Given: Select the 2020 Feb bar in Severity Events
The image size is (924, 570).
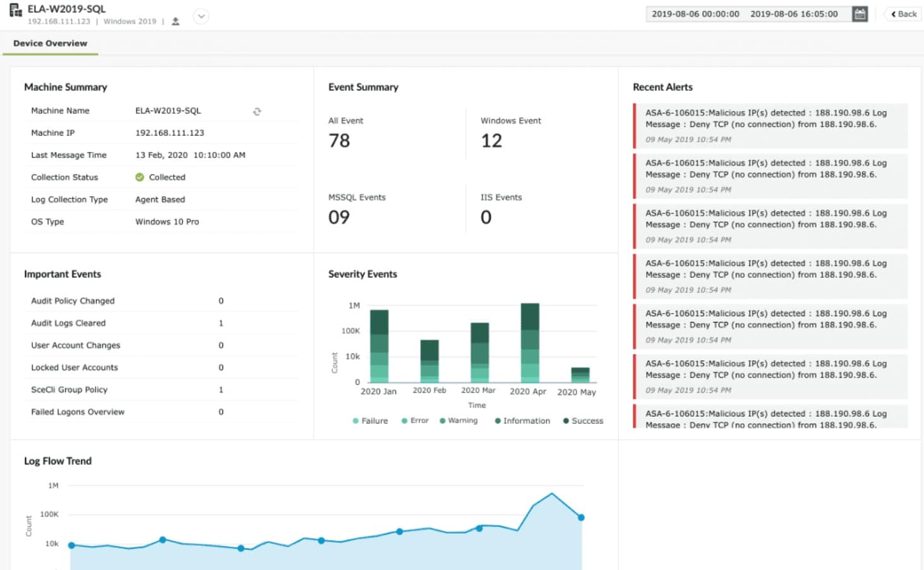Looking at the screenshot, I should (x=429, y=361).
